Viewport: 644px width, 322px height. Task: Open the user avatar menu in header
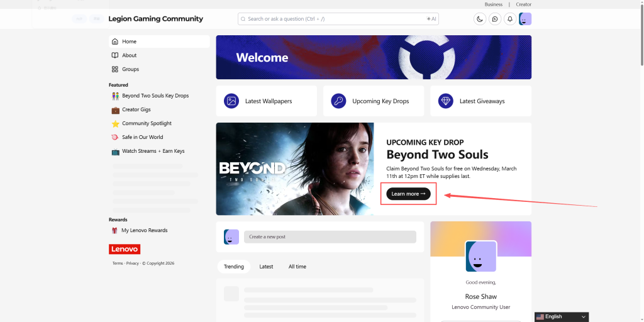(x=525, y=19)
